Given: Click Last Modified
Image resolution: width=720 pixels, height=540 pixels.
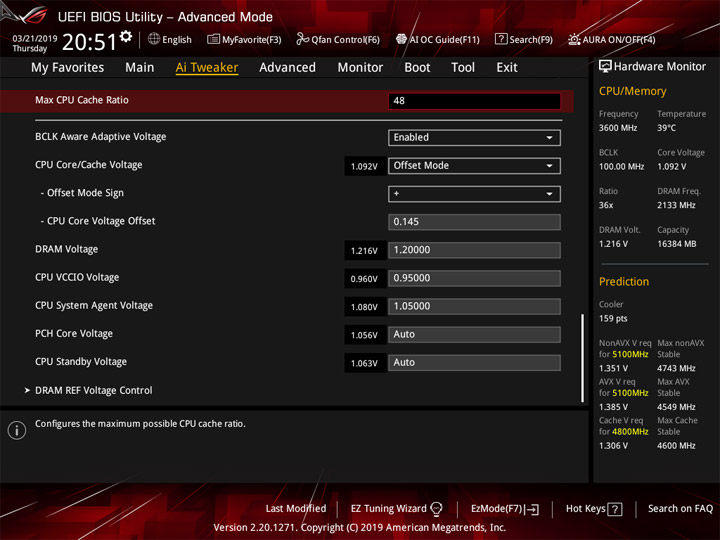Looking at the screenshot, I should tap(296, 509).
